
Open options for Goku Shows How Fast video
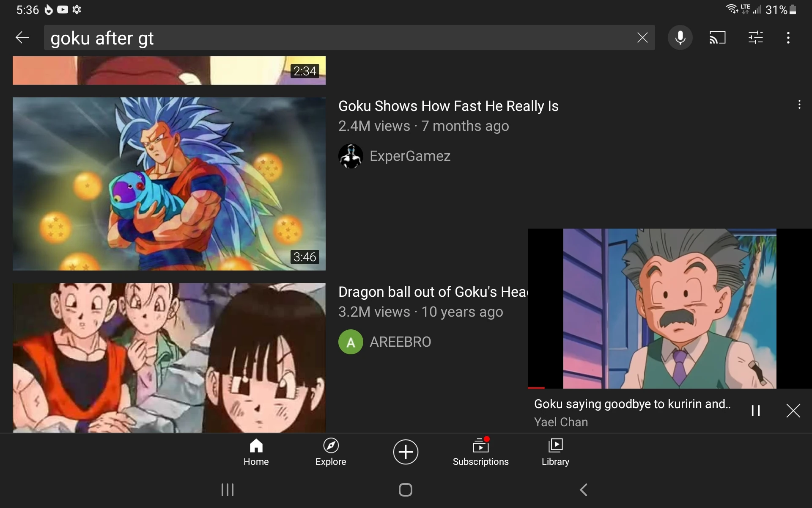point(799,105)
